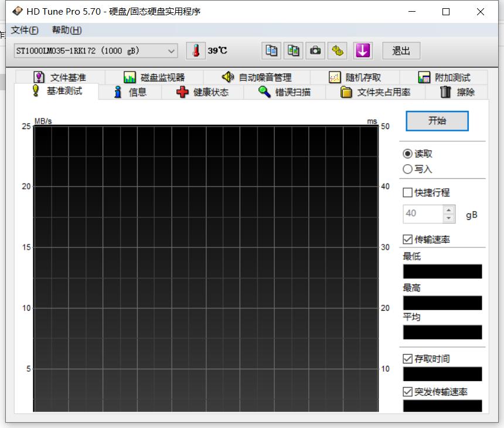Click the copy information to clipboard icon

[x=270, y=51]
